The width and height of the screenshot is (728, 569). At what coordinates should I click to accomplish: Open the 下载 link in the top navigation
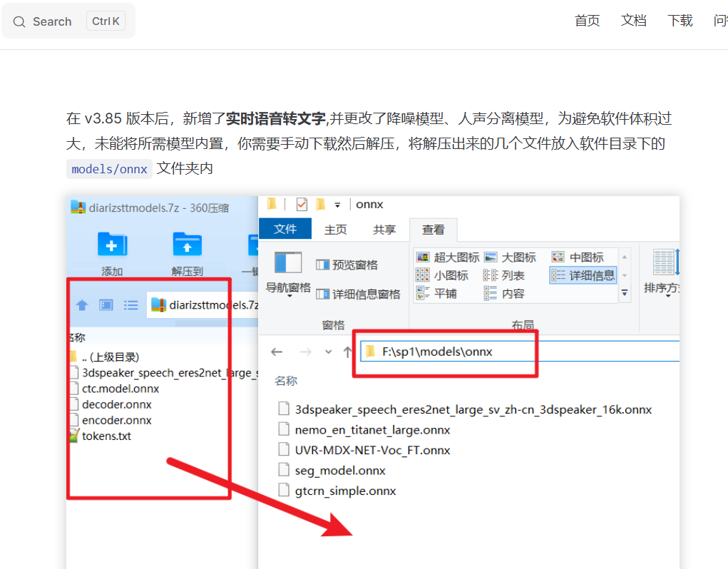point(680,21)
